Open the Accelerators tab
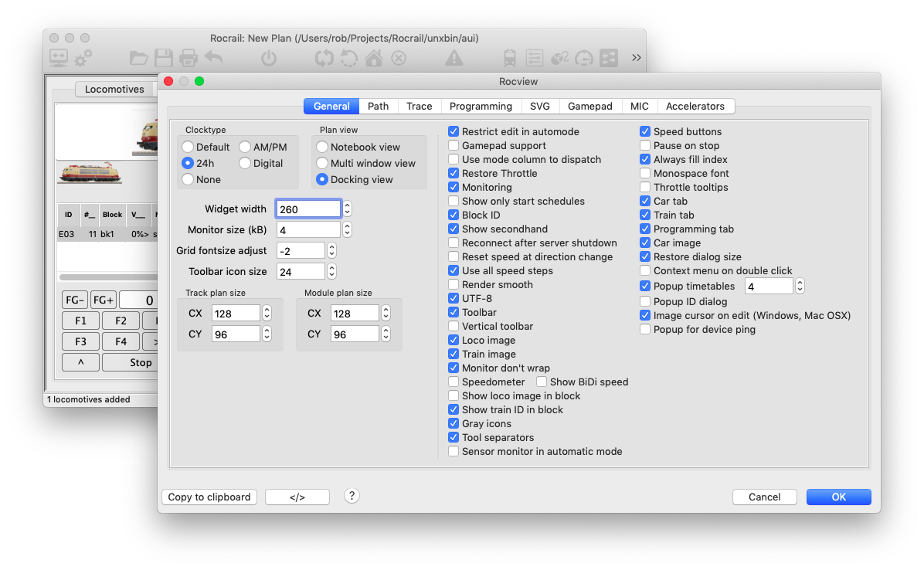Viewport: 924px width, 570px height. [x=695, y=107]
